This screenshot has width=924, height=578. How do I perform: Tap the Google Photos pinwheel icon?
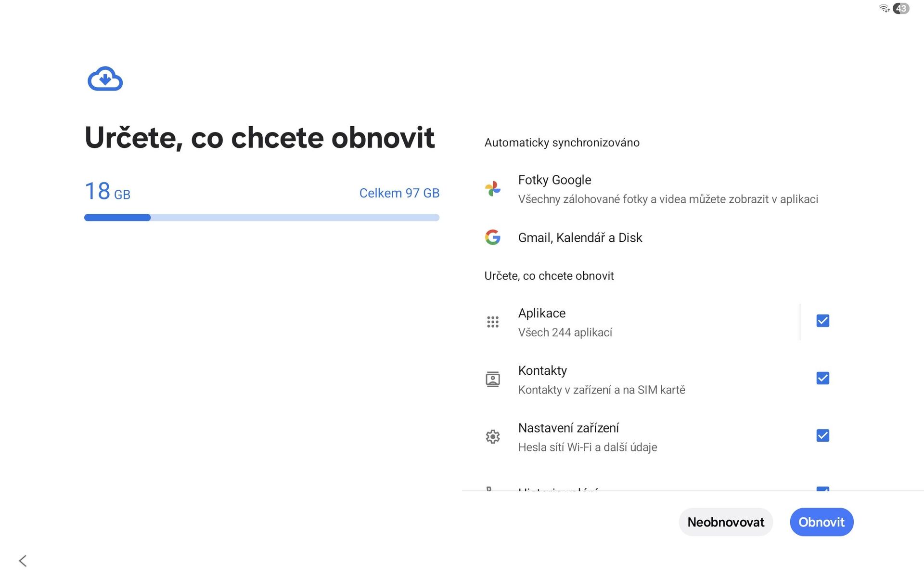pos(492,189)
